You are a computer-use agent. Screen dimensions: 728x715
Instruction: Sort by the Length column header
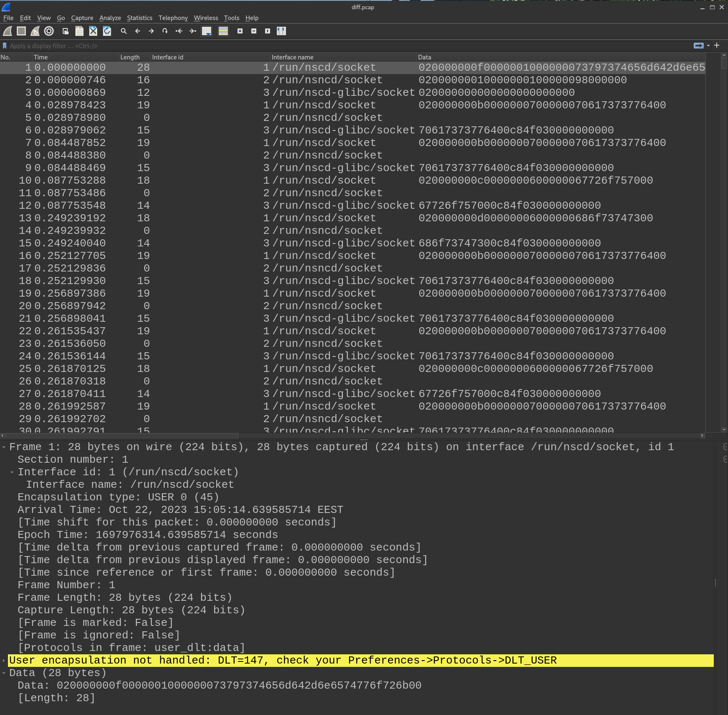pyautogui.click(x=135, y=57)
